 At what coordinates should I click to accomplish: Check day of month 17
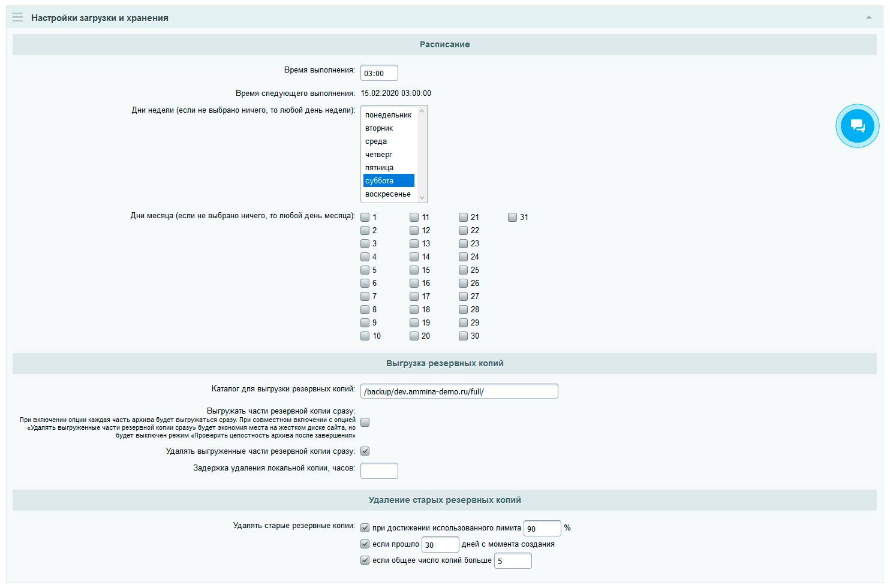(x=414, y=296)
